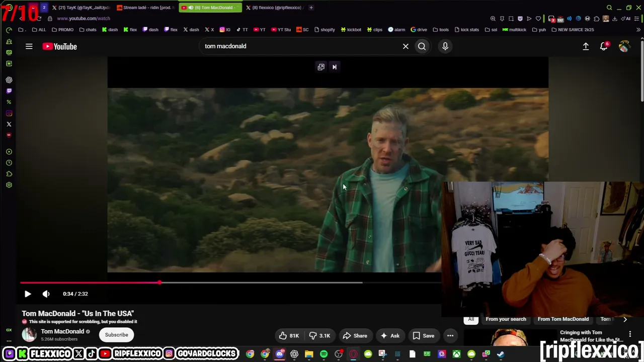Open the Tom MacDonald channel name link
Viewport: 644px width, 362px height.
click(x=62, y=331)
